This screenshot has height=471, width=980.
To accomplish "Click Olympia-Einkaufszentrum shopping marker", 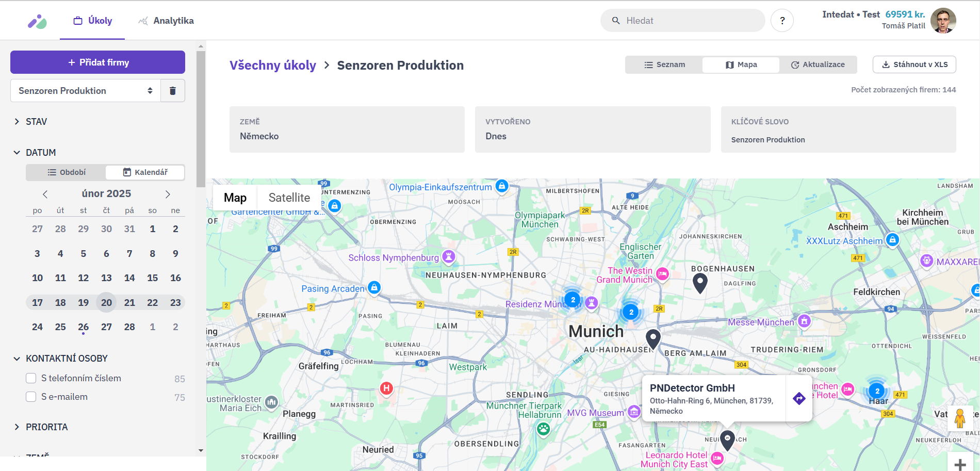I will coord(502,186).
